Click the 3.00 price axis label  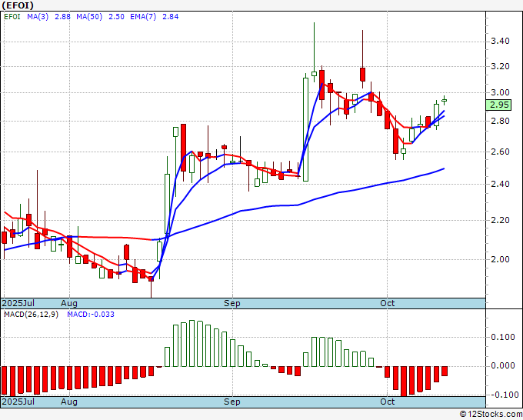(501, 92)
